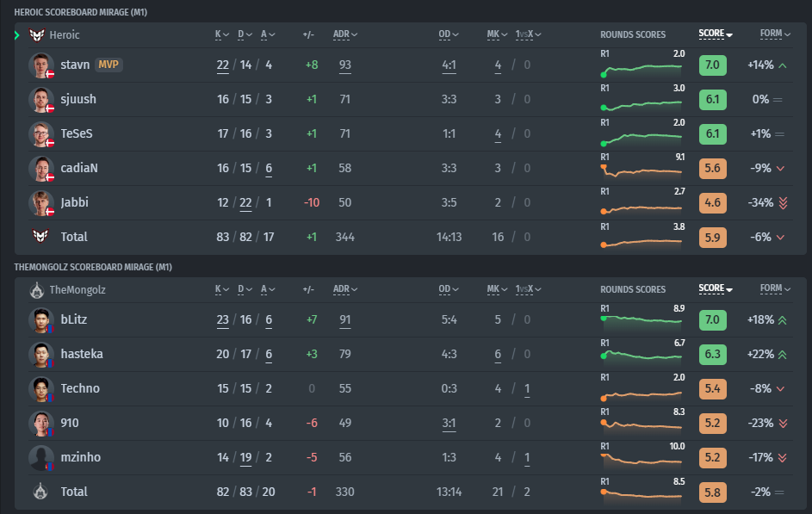Sort Heroic table by D column

click(245, 34)
